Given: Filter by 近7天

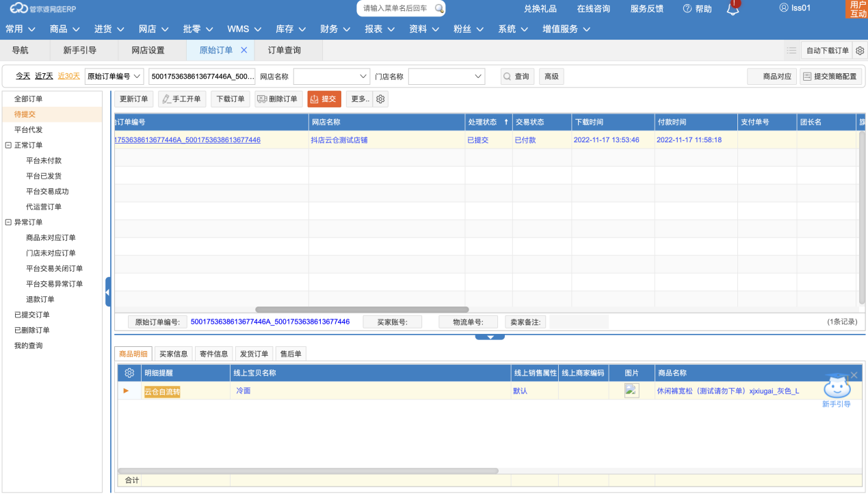Looking at the screenshot, I should coord(44,76).
